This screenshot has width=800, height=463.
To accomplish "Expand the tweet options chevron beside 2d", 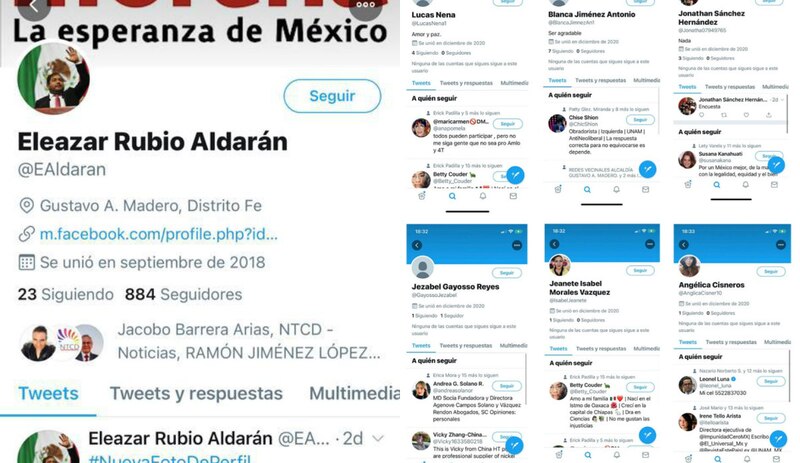I will pyautogui.click(x=378, y=438).
